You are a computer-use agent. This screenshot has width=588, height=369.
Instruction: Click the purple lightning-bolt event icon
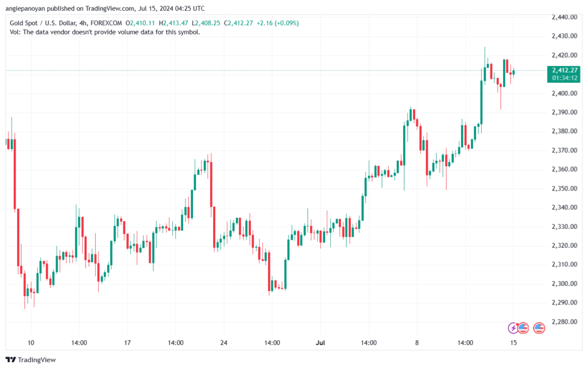point(513,328)
